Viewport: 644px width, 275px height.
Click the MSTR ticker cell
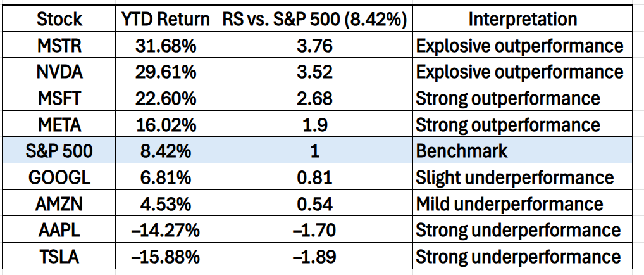(x=59, y=46)
